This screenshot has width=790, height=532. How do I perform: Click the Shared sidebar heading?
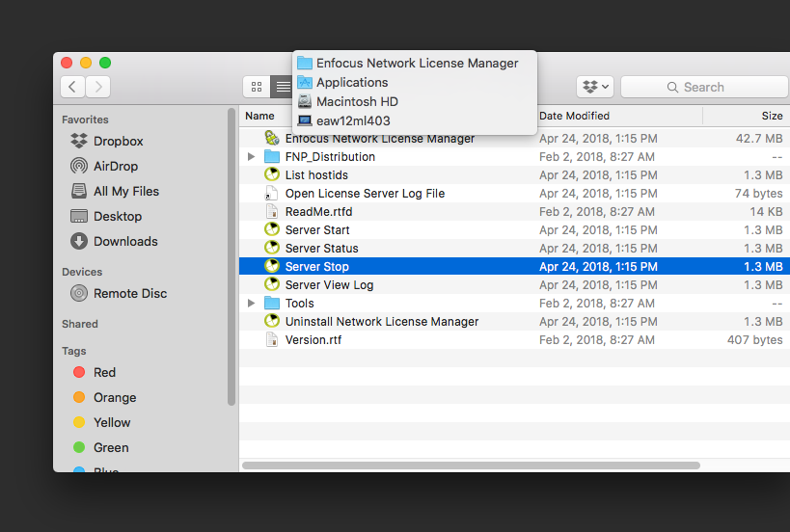[80, 324]
